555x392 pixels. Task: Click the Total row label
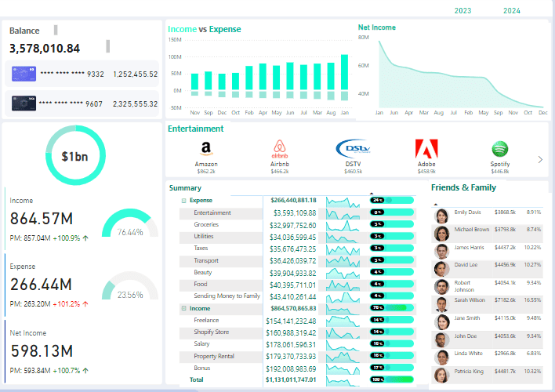pos(196,379)
